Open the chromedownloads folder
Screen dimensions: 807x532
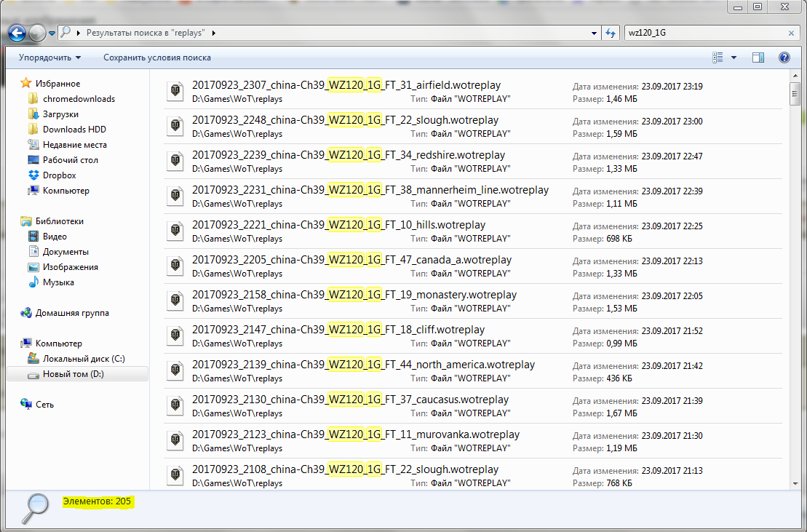(79, 99)
